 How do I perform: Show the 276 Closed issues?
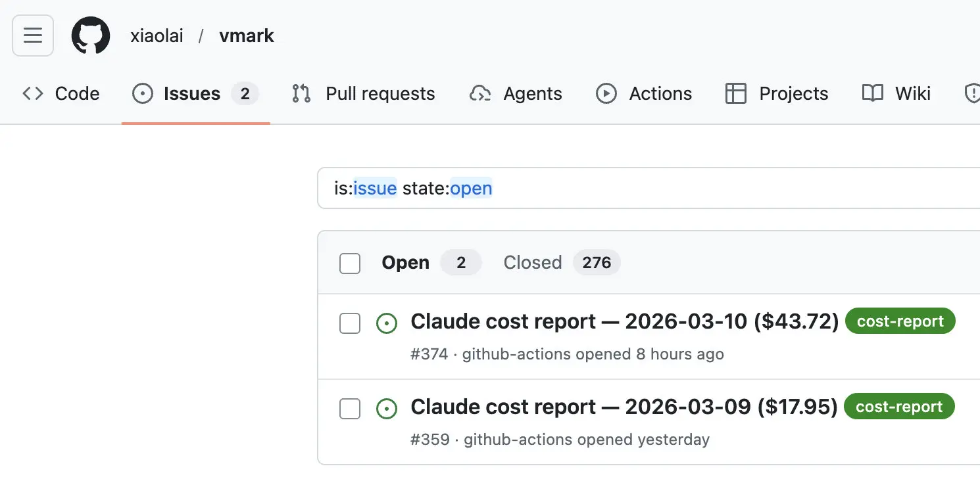click(x=561, y=263)
